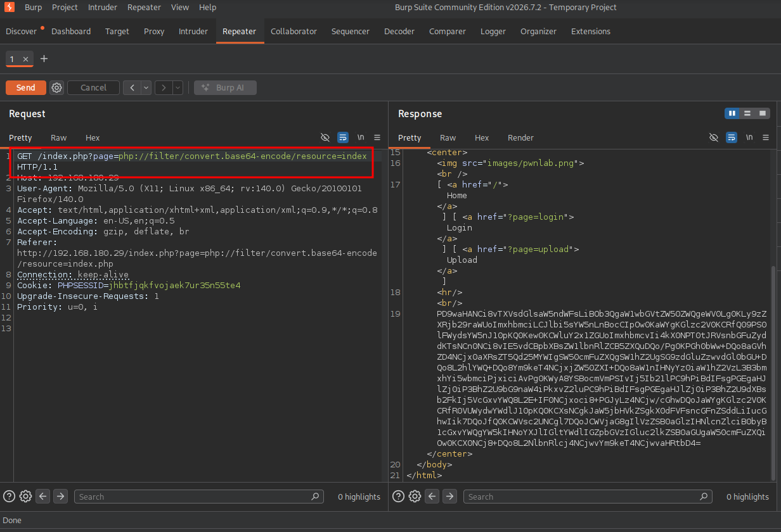Select Raw view in Response pane

(x=448, y=137)
